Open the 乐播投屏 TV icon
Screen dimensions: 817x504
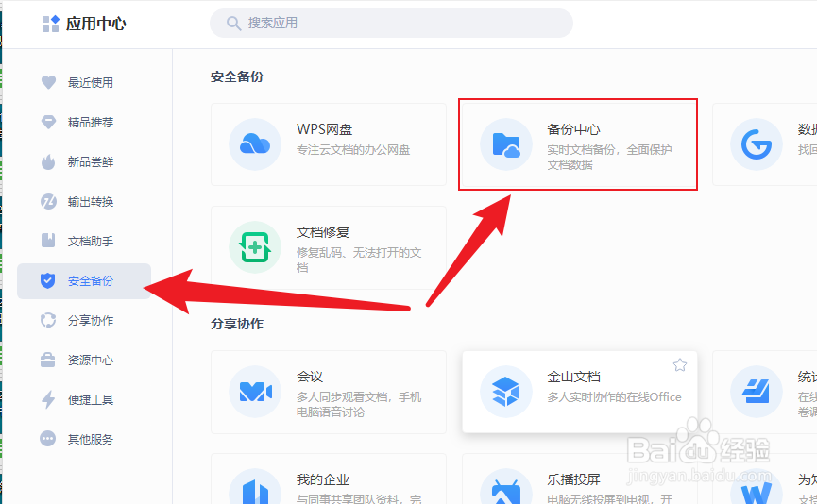(506, 487)
